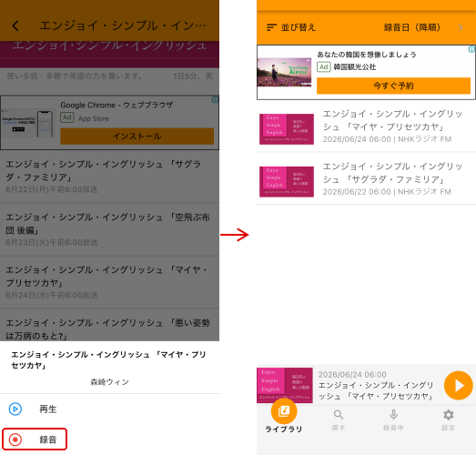This screenshot has height=455, width=476.
Task: Open the 探す search tab
Action: [x=339, y=420]
